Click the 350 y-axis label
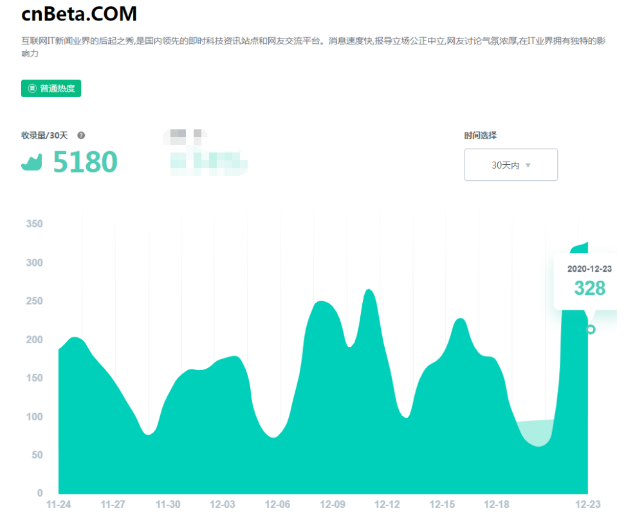This screenshot has width=624, height=520. 34,224
